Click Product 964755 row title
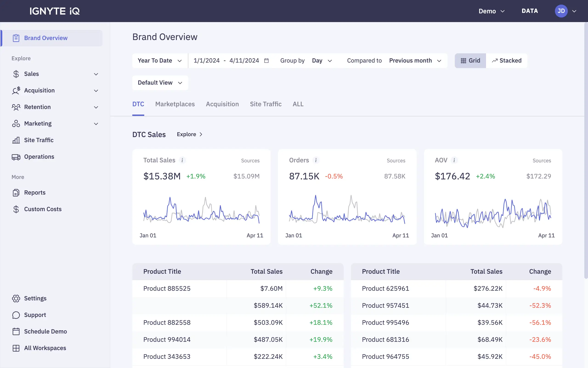 pos(386,357)
